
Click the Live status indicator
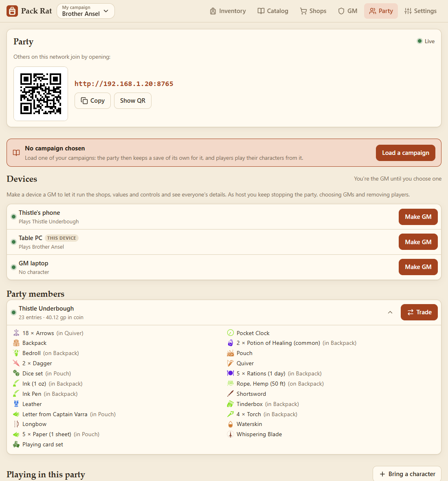pos(426,42)
